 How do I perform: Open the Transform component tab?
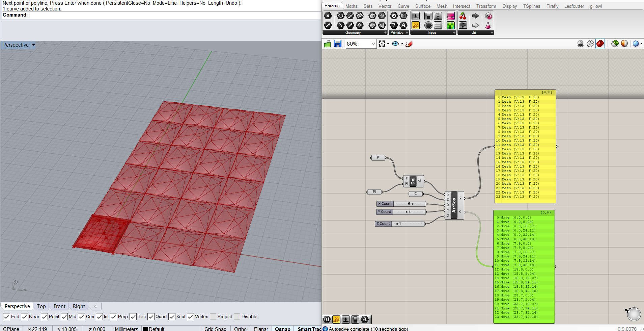tap(486, 6)
